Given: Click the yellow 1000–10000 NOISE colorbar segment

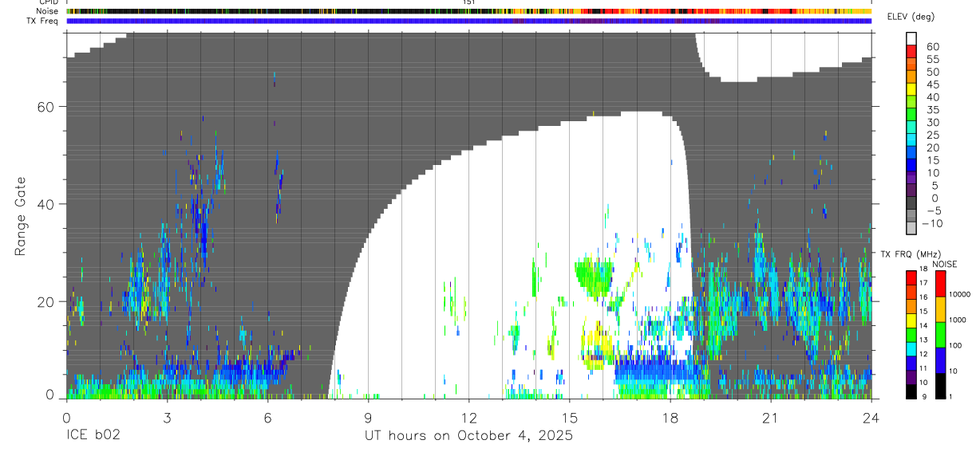Looking at the screenshot, I should tap(940, 308).
